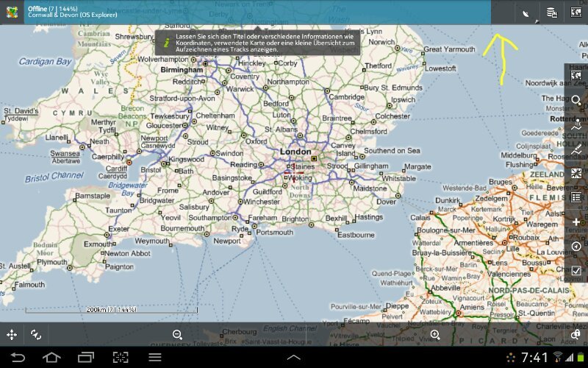Tap London on the map
The image size is (588, 368).
(295, 152)
